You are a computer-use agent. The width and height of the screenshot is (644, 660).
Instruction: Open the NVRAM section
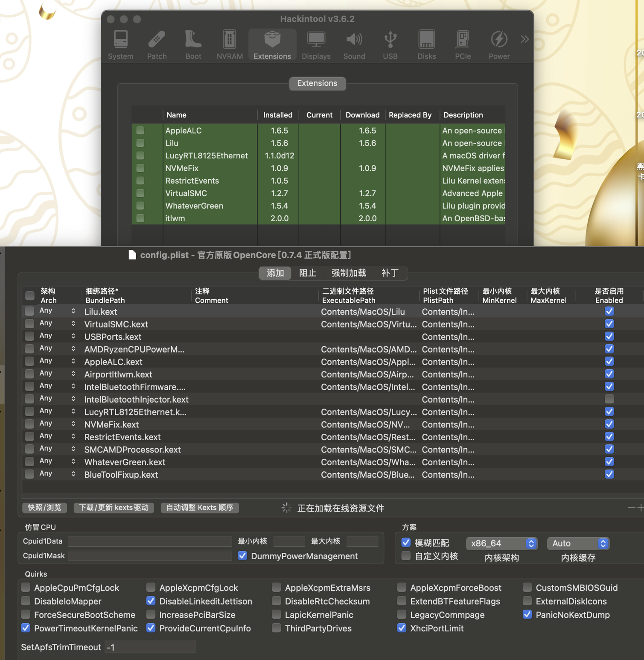click(230, 45)
